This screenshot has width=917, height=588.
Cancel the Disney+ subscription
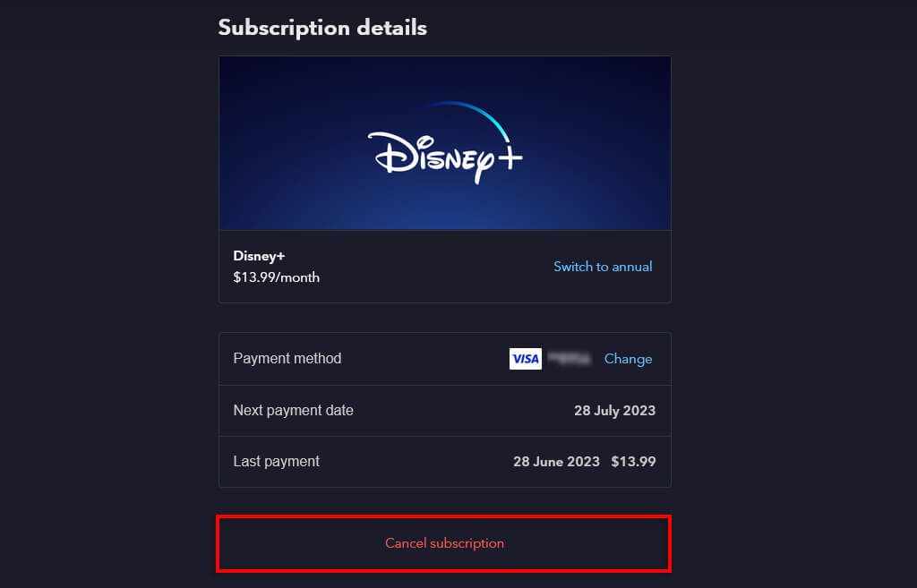pyautogui.click(x=443, y=543)
